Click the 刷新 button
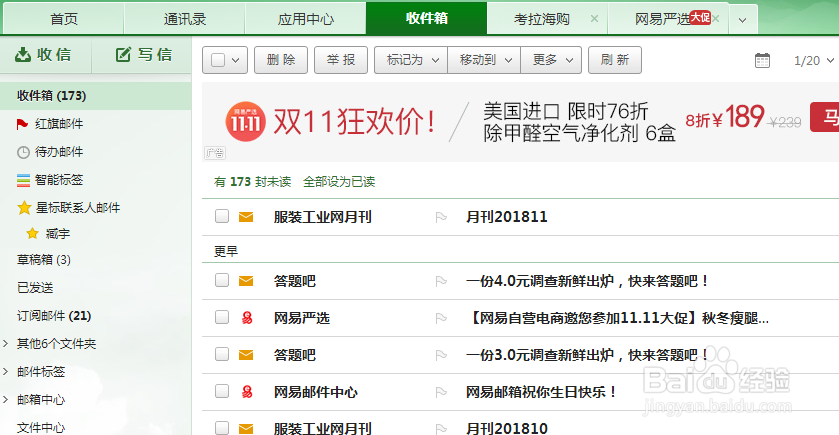 (614, 60)
